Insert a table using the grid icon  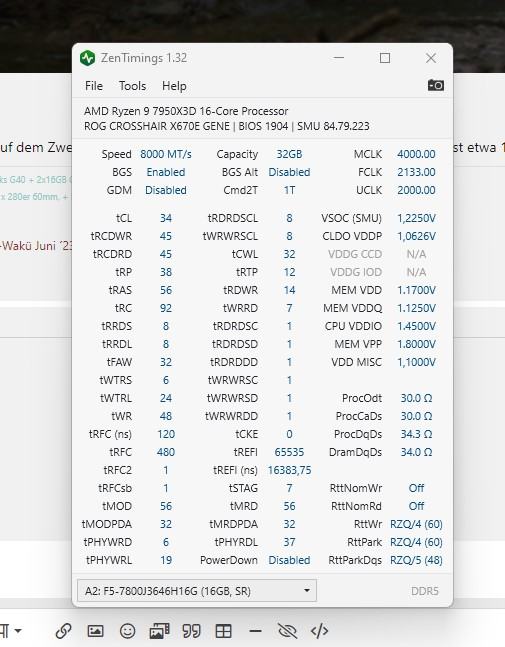(x=224, y=631)
